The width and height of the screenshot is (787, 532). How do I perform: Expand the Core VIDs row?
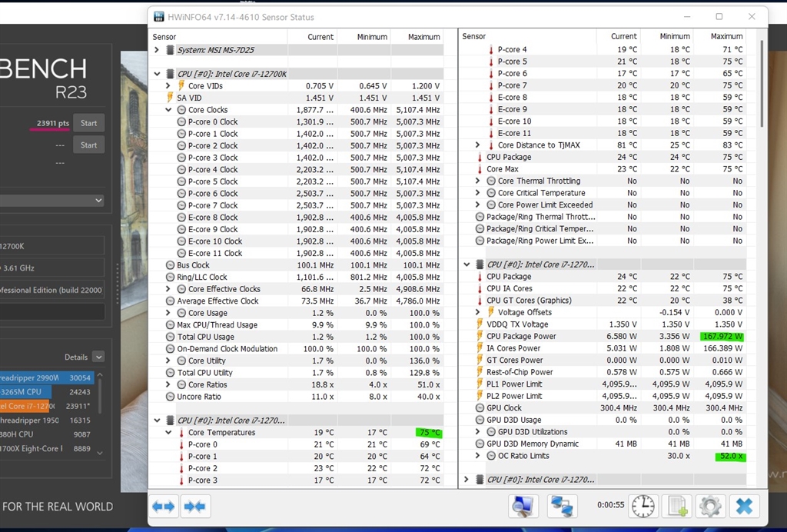(168, 86)
